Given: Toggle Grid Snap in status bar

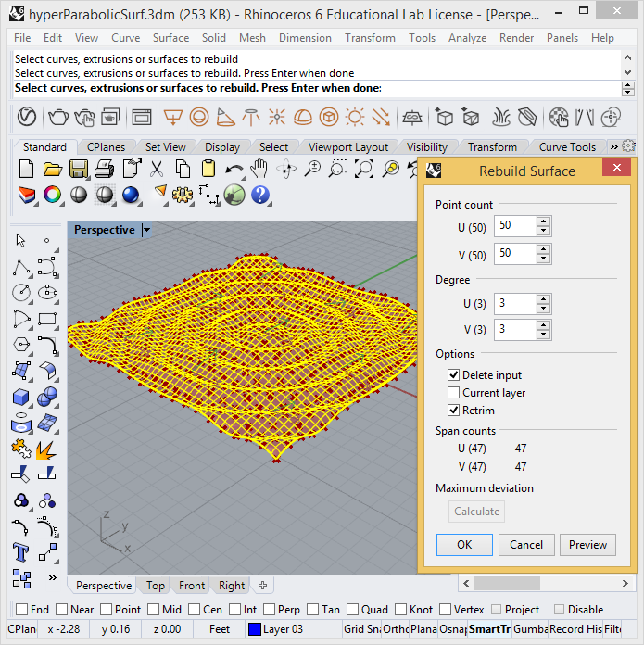Looking at the screenshot, I should click(362, 629).
